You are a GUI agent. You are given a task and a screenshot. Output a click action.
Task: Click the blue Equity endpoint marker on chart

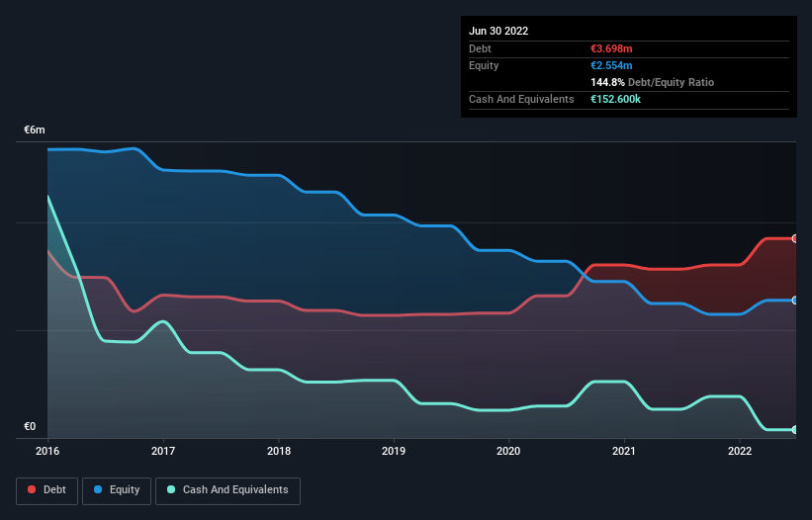coord(795,301)
